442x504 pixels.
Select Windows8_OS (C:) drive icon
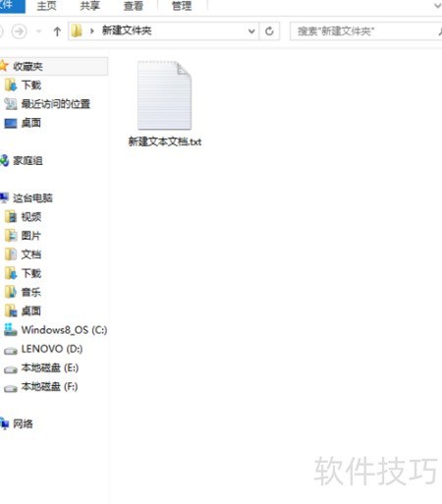(11, 330)
